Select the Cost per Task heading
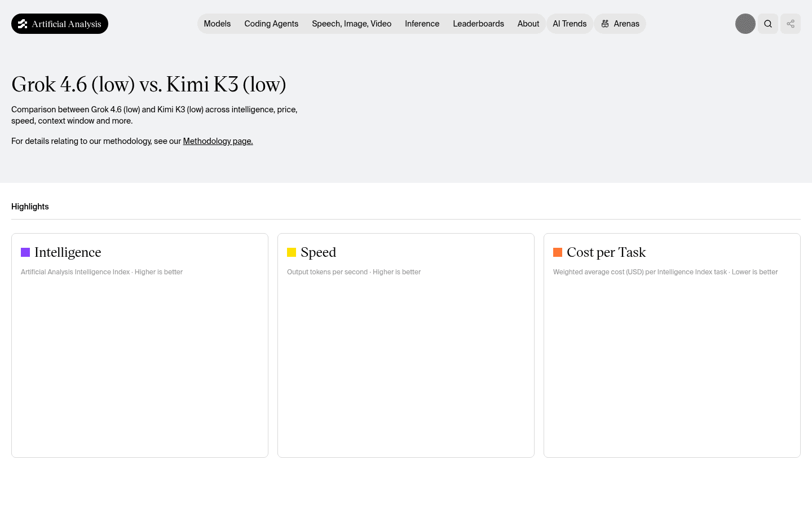 click(606, 252)
